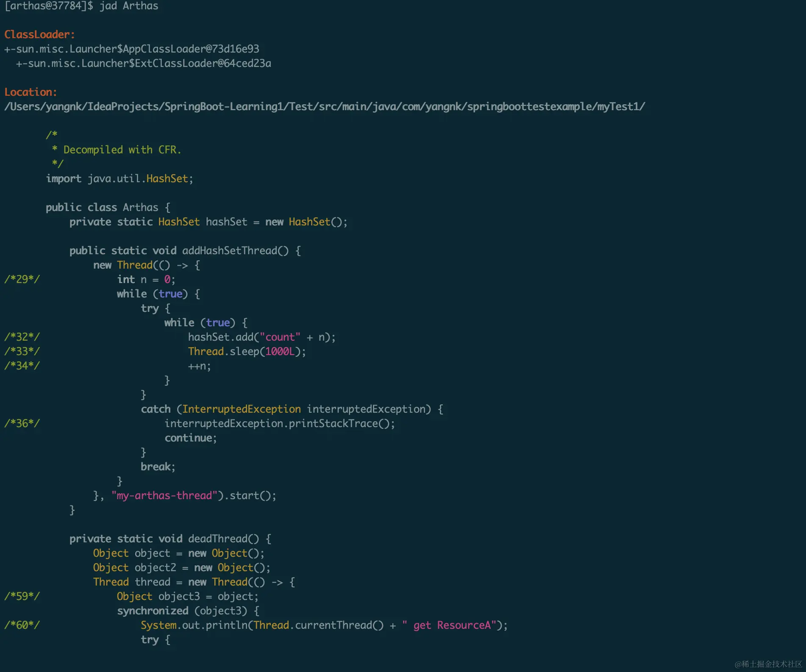This screenshot has height=672, width=806.
Task: Click the line marker /*36*/
Action: 22,423
